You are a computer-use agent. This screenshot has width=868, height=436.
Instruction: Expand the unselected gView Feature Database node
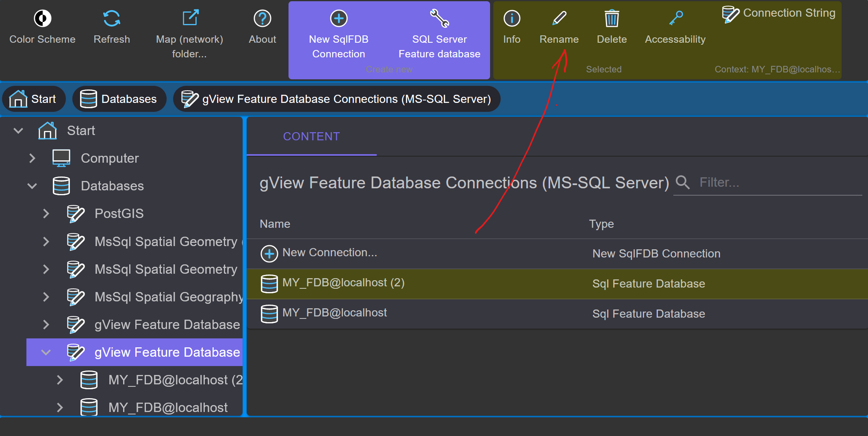[46, 325]
